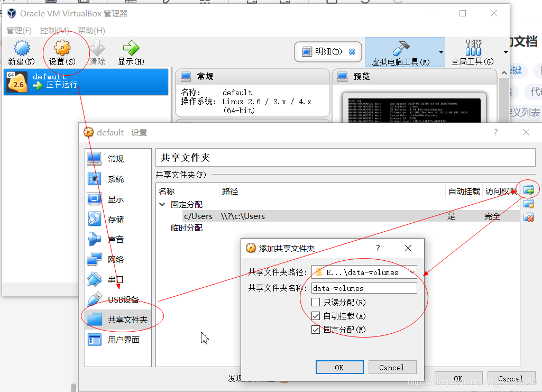The width and height of the screenshot is (542, 392).
Task: Open Settings (设置) gear toolbar icon
Action: coord(62,48)
